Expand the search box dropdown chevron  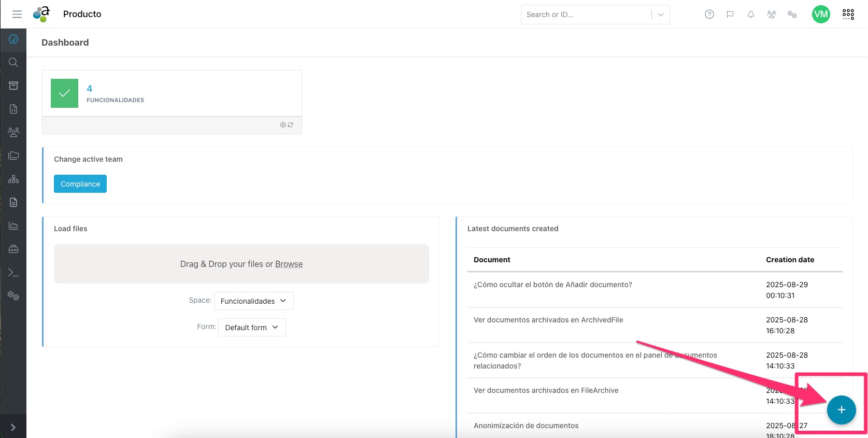[660, 15]
